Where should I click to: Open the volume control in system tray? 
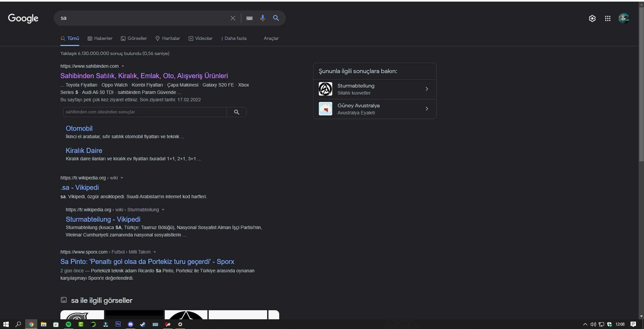593,324
